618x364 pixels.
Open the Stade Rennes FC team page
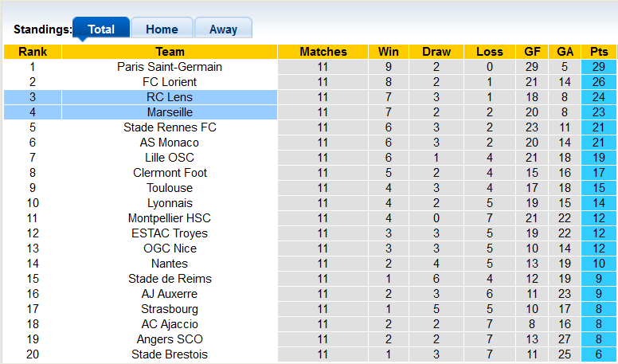(x=170, y=127)
